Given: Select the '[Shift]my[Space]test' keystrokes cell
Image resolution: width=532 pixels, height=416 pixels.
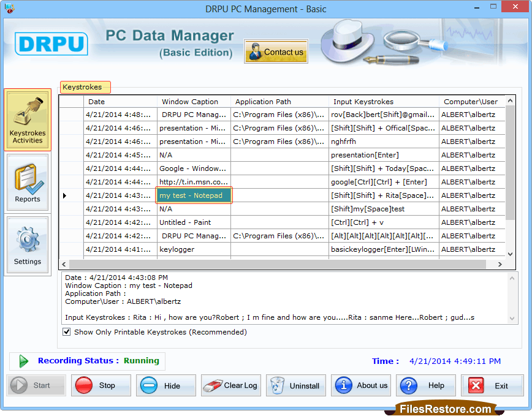Looking at the screenshot, I should tap(384, 209).
